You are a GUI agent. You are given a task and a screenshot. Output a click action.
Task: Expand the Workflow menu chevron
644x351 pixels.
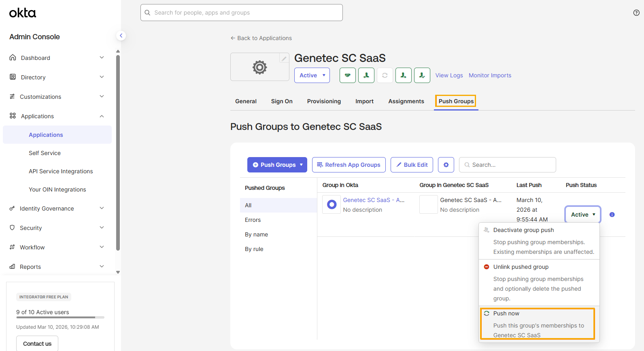(x=102, y=247)
